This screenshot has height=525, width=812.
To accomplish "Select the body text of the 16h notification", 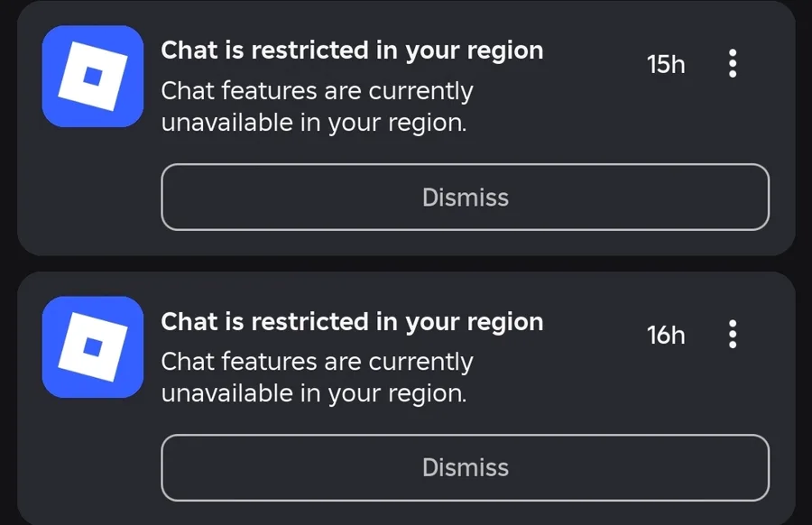I will [317, 377].
